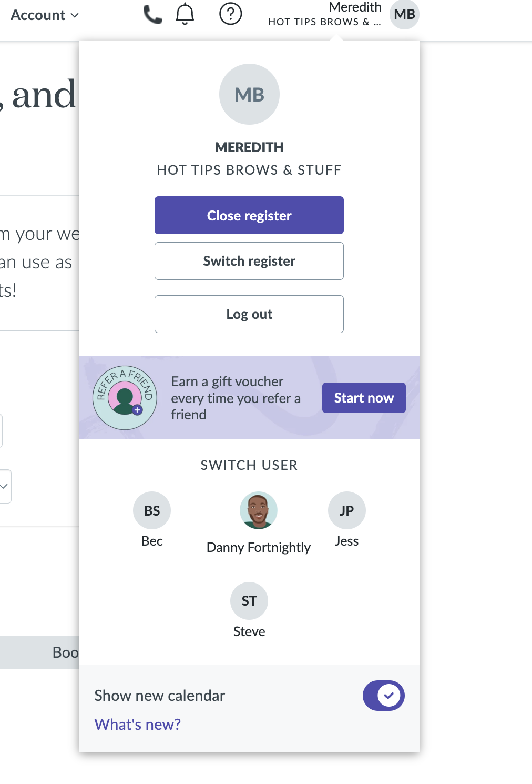532x784 pixels.
Task: Click the MB avatar in top bar
Action: click(x=404, y=14)
